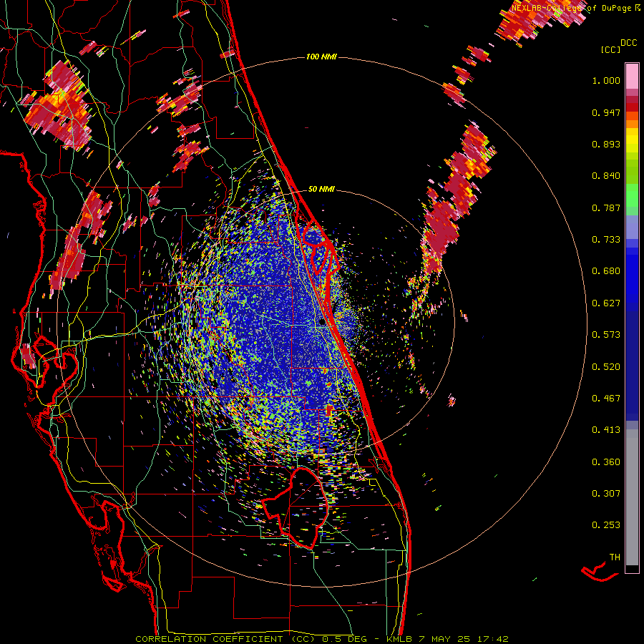Click the "DCC" product label

tap(628, 43)
